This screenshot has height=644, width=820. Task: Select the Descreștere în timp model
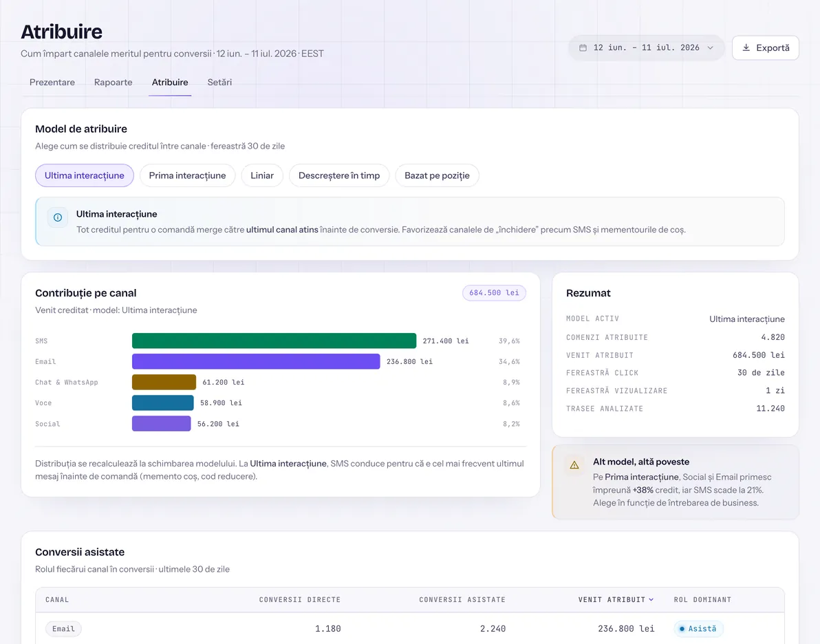click(x=339, y=175)
